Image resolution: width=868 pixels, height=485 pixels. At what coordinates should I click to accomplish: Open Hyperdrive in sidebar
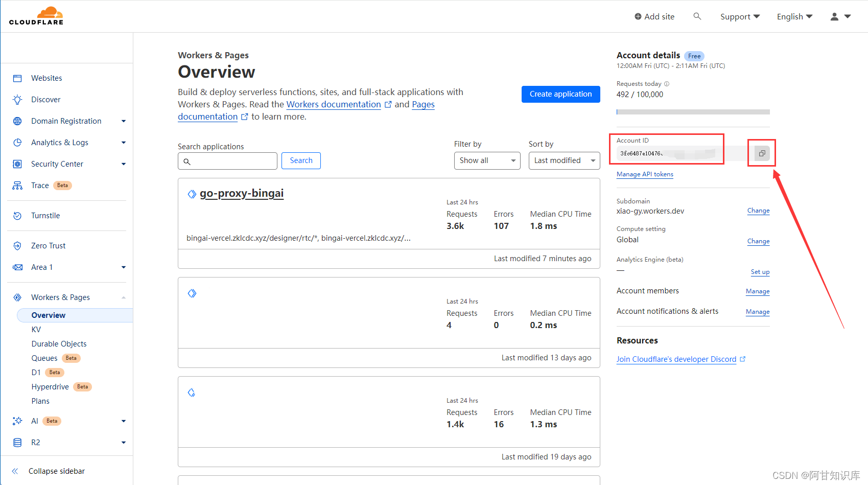coord(50,387)
